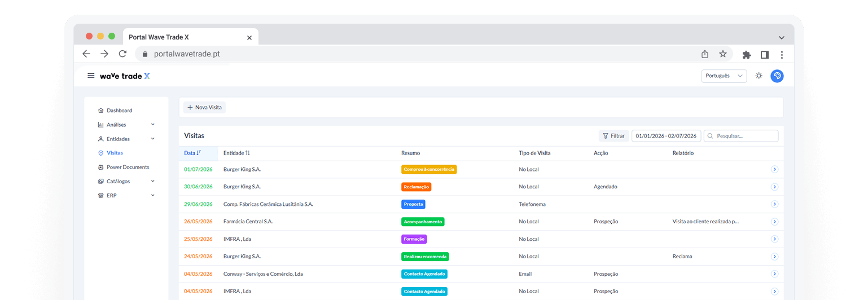Viewport: 868px width, 300px height.
Task: Open ERP in the sidebar
Action: pyautogui.click(x=111, y=195)
